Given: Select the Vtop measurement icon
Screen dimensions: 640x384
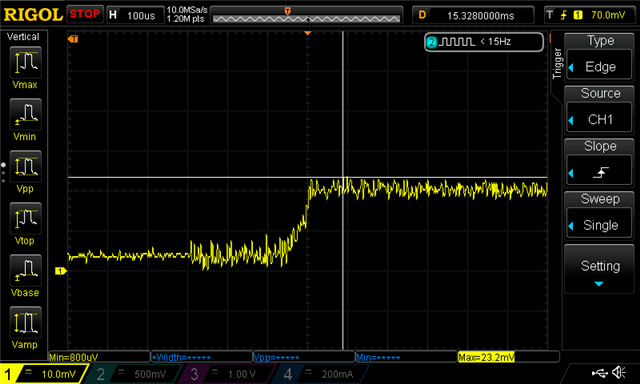Looking at the screenshot, I should [x=25, y=218].
